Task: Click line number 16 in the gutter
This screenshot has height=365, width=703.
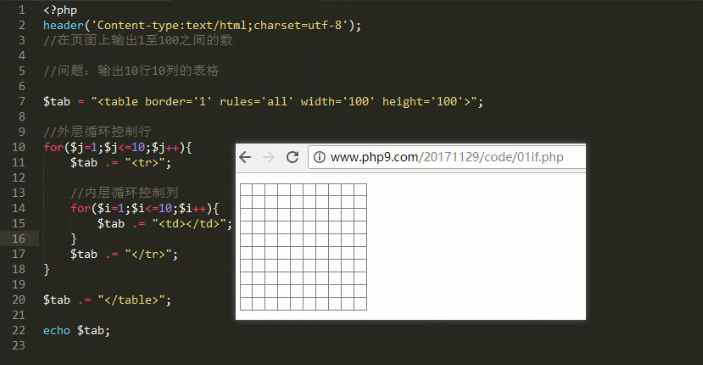Action: (x=18, y=239)
